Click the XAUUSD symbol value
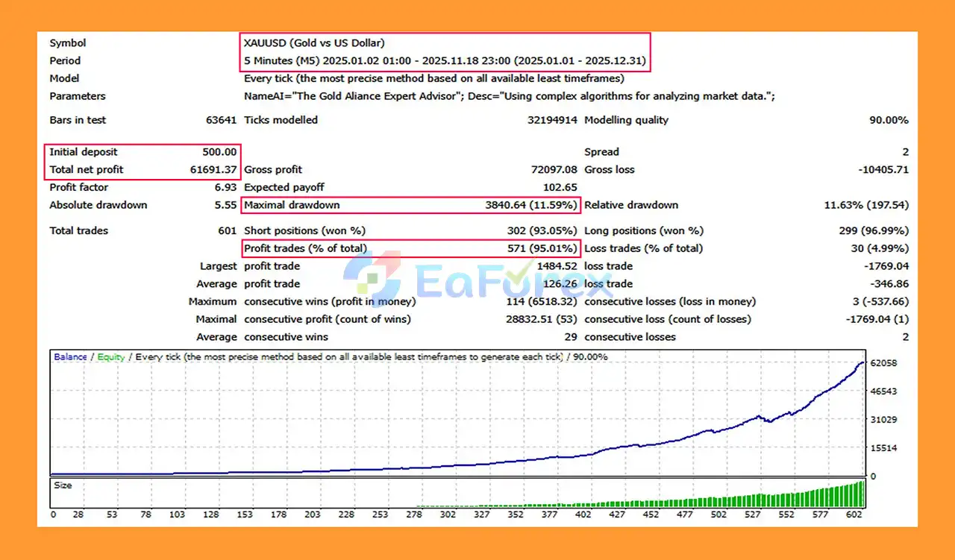 pos(314,43)
